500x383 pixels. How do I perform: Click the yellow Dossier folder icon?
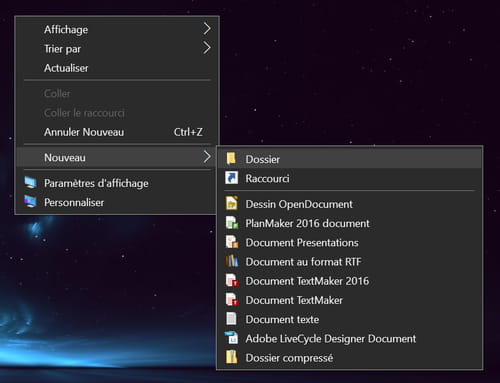(x=231, y=158)
